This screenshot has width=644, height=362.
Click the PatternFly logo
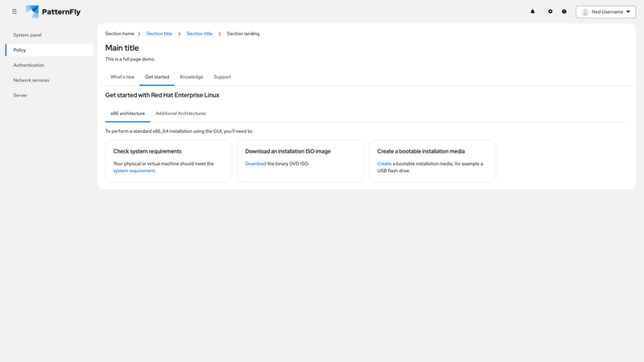53,11
